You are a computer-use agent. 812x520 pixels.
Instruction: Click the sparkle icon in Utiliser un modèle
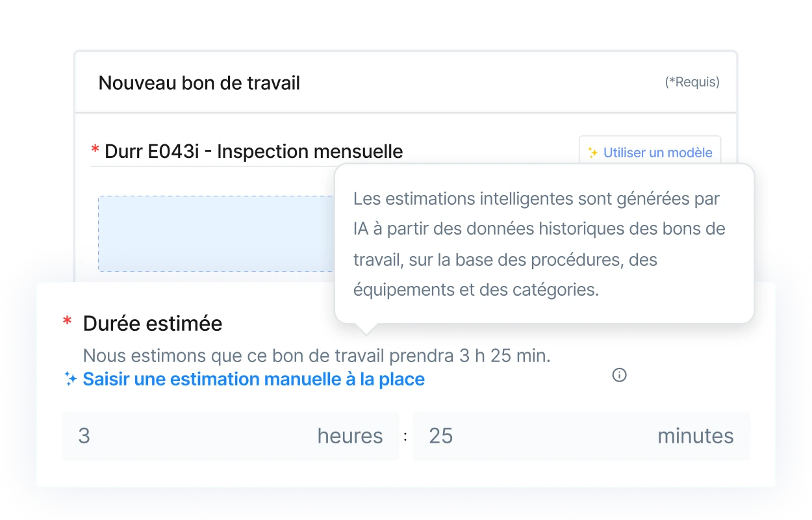click(x=592, y=153)
